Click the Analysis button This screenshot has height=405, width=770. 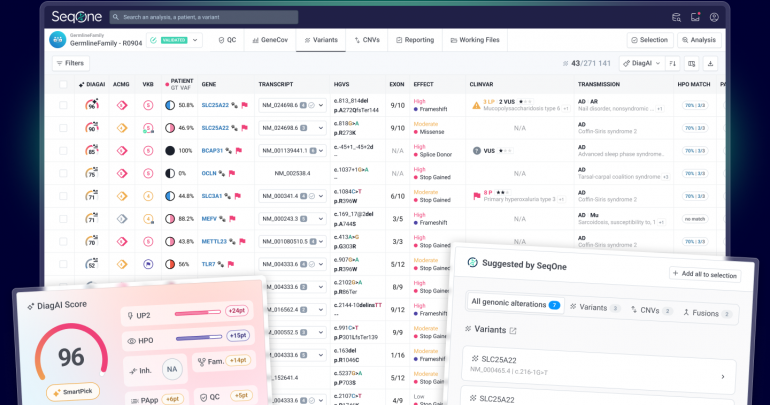tap(699, 40)
